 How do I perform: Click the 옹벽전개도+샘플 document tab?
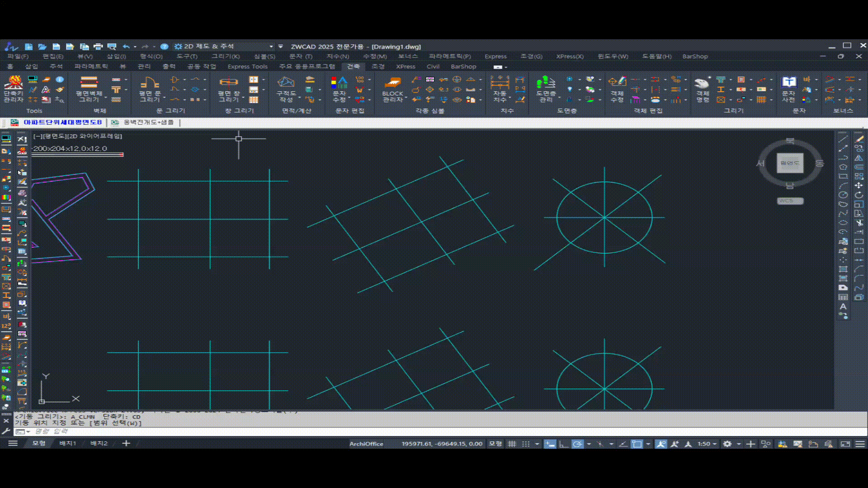coord(148,122)
